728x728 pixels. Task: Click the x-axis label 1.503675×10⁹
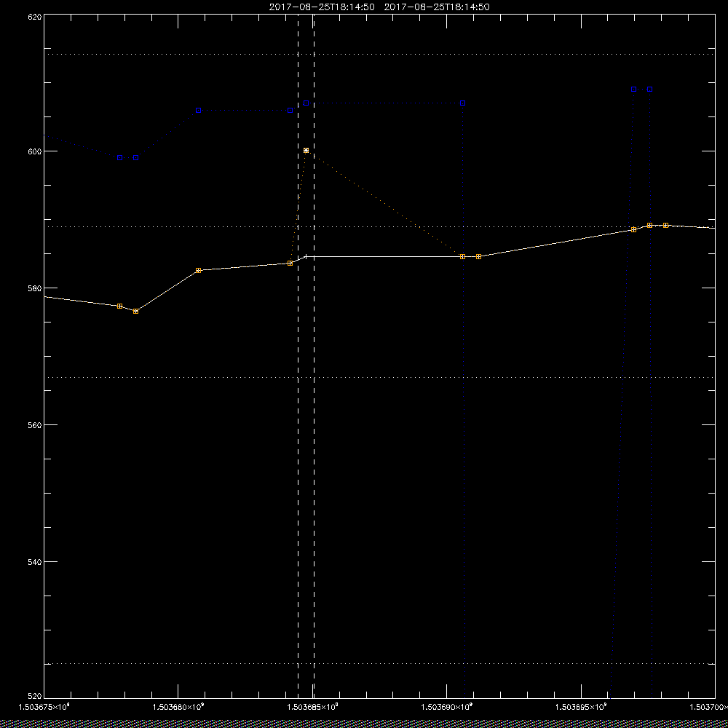point(44,707)
